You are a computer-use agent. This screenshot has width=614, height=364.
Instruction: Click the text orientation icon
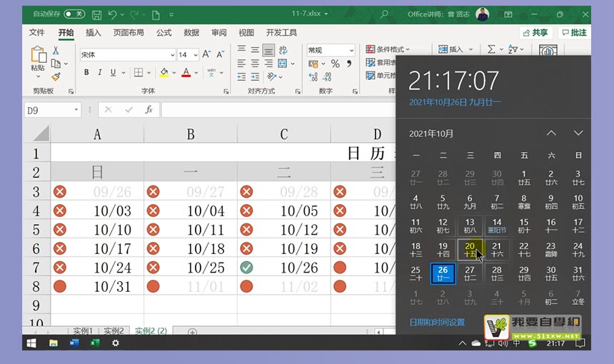point(272,76)
